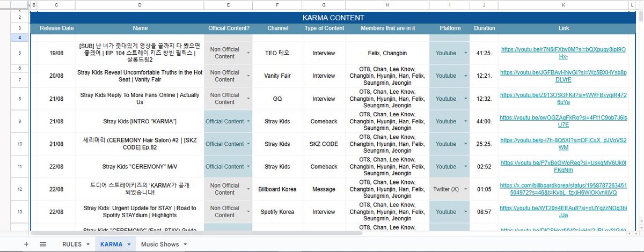The image size is (644, 252).
Task: Select the Billboard Korea channel cell
Action: pyautogui.click(x=278, y=189)
